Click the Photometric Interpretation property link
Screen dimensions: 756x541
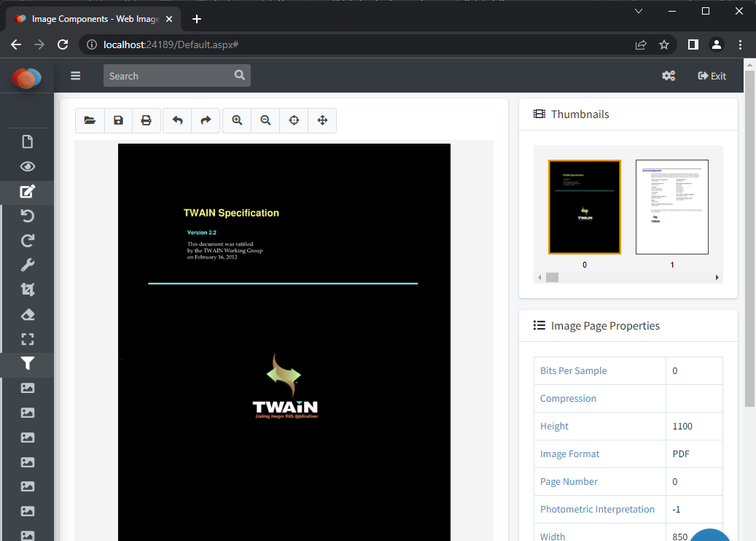pyautogui.click(x=597, y=509)
